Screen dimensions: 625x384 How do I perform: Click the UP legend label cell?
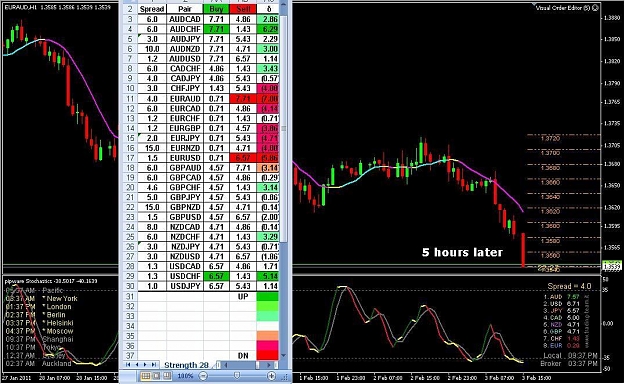point(243,297)
